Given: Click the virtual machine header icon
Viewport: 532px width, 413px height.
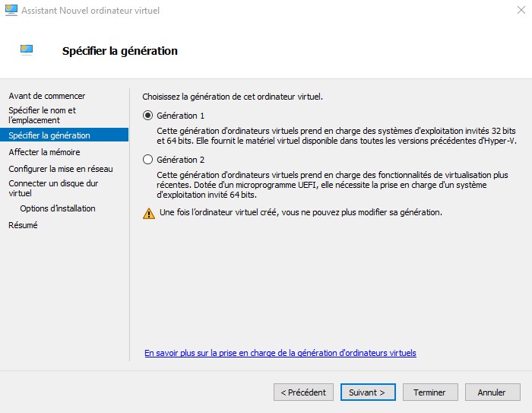Looking at the screenshot, I should pyautogui.click(x=27, y=50).
